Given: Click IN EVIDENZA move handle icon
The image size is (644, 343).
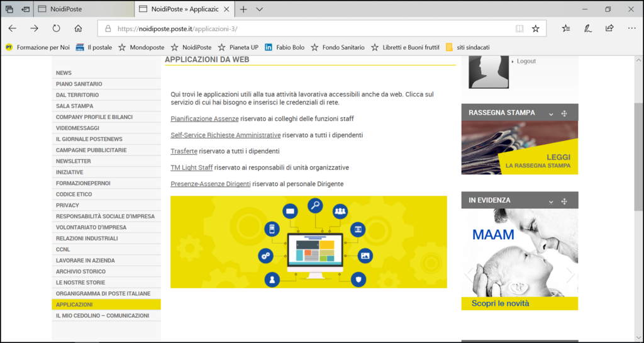Looking at the screenshot, I should click(564, 201).
